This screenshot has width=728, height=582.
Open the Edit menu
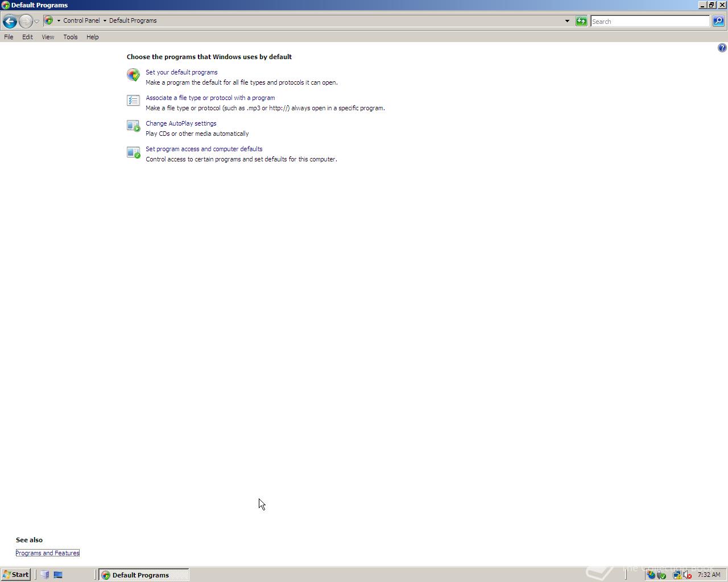(x=27, y=37)
